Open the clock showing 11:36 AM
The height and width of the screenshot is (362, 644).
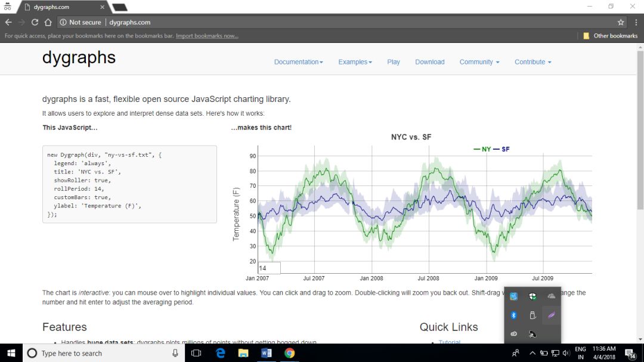pos(603,353)
